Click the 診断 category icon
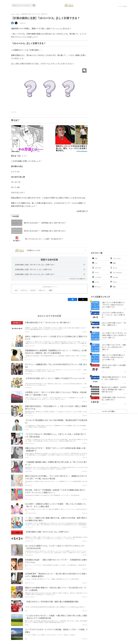Screen dimensions: 138x644 click(111, 286)
